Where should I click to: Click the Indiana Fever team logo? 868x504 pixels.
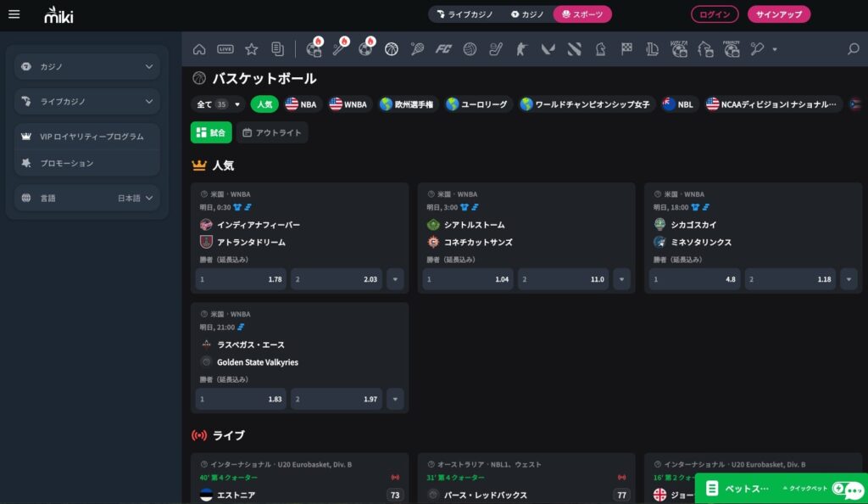pyautogui.click(x=206, y=225)
